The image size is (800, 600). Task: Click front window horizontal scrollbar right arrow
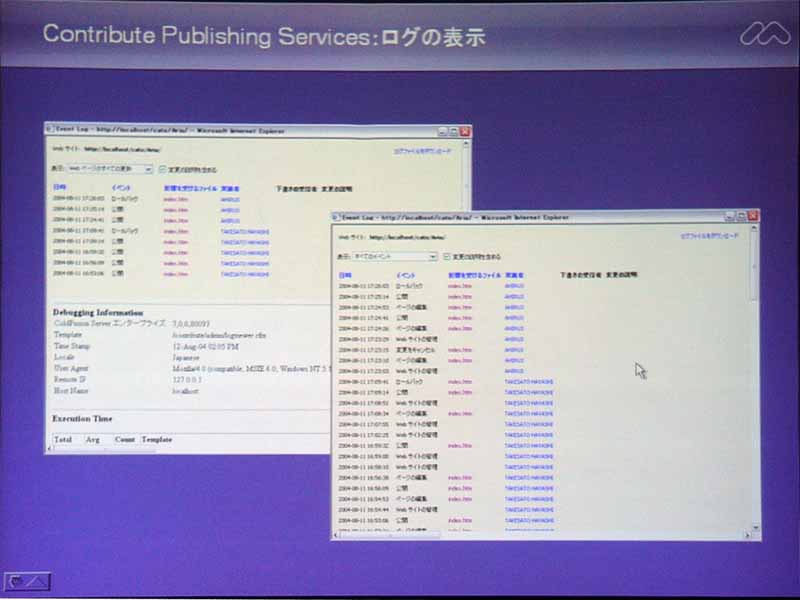pos(747,535)
